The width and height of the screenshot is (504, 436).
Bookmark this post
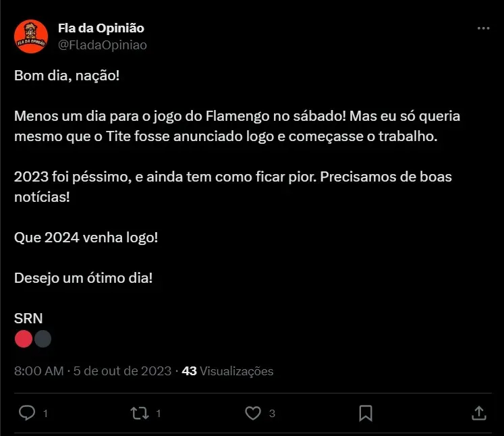coord(365,412)
